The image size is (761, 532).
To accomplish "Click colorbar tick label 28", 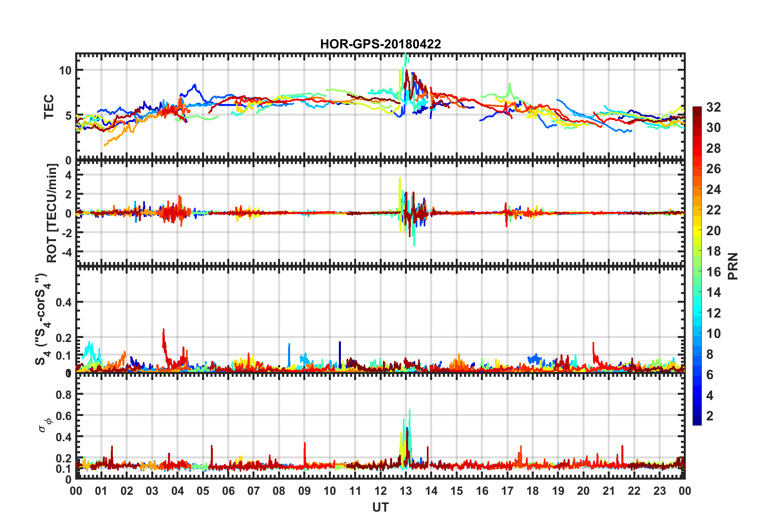I will [713, 148].
